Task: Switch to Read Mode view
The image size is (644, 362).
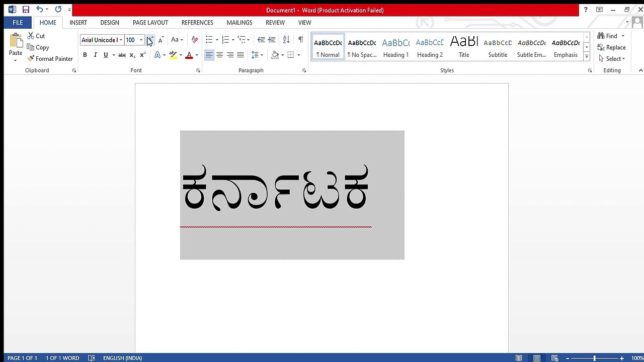Action: (x=519, y=358)
